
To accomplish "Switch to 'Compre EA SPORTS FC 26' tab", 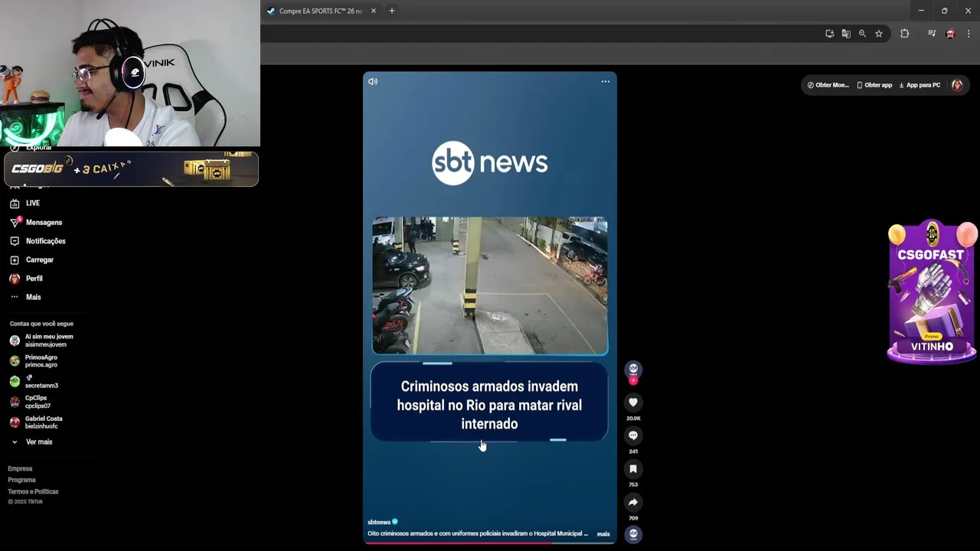I will click(321, 11).
